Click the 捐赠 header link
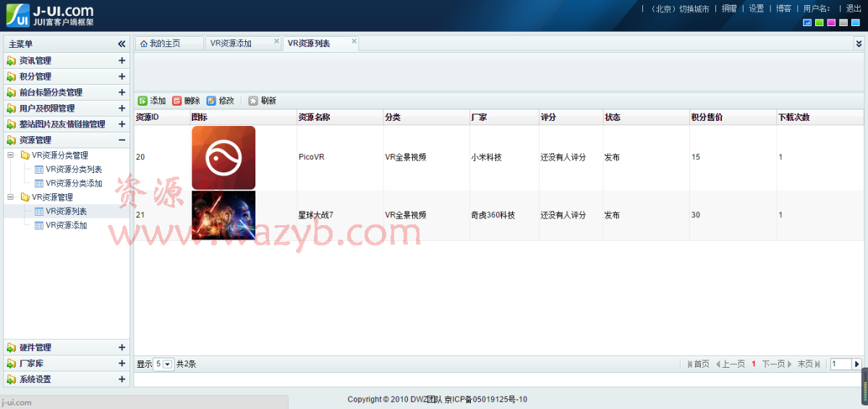Screen dimensions: 868x409 [x=728, y=9]
